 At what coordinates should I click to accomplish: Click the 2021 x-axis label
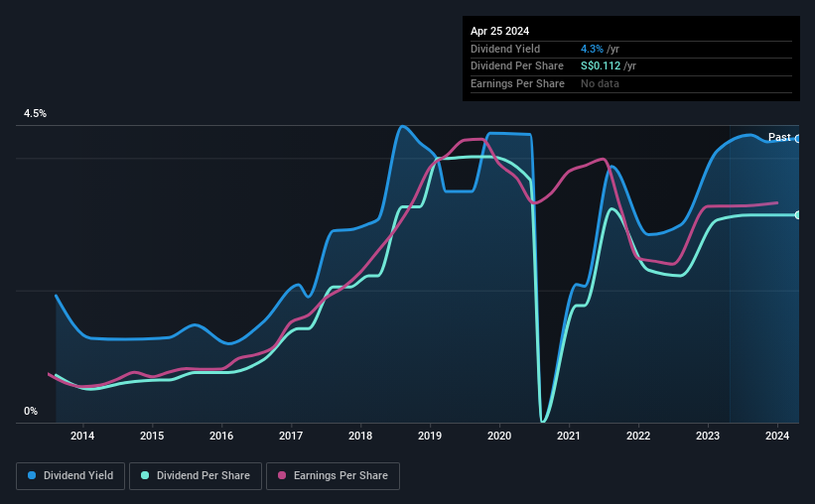point(569,436)
